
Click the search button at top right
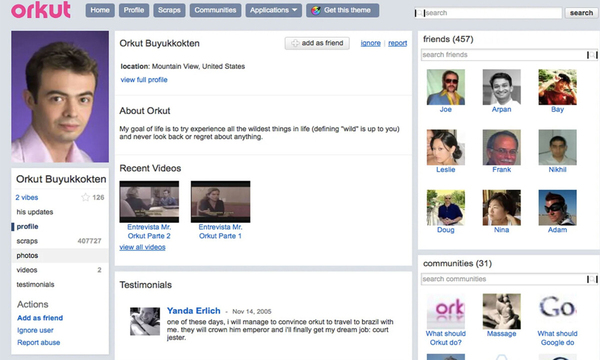click(581, 13)
